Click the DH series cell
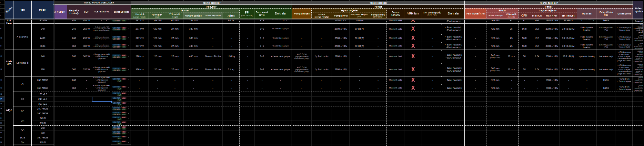Image resolution: width=644 pixels, height=146 pixels. 23,142
